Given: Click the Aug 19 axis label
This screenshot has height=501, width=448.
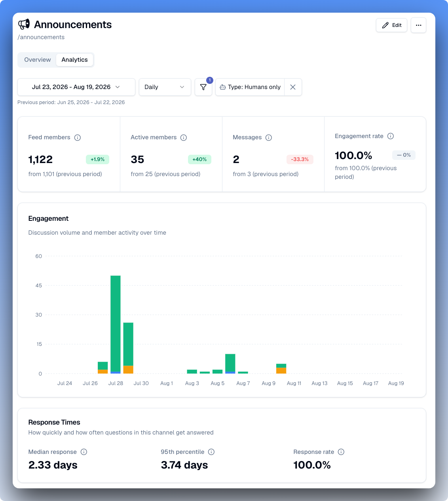Looking at the screenshot, I should 396,383.
